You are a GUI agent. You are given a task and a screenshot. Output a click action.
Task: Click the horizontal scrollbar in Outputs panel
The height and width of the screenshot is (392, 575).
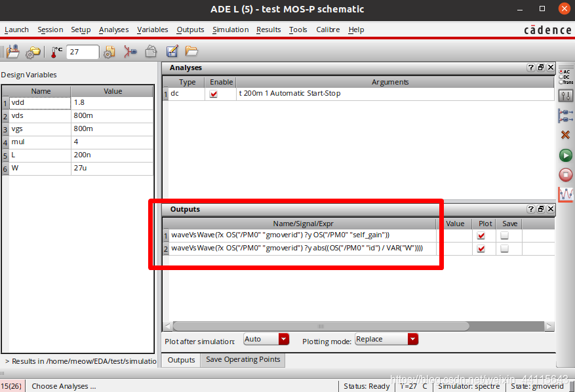click(321, 326)
